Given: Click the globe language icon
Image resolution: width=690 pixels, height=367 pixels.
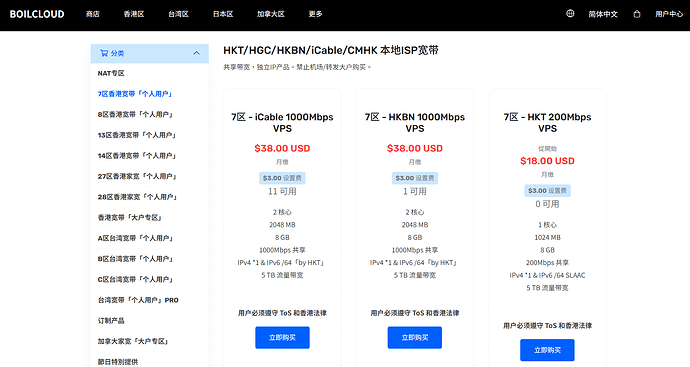Looking at the screenshot, I should (x=570, y=14).
